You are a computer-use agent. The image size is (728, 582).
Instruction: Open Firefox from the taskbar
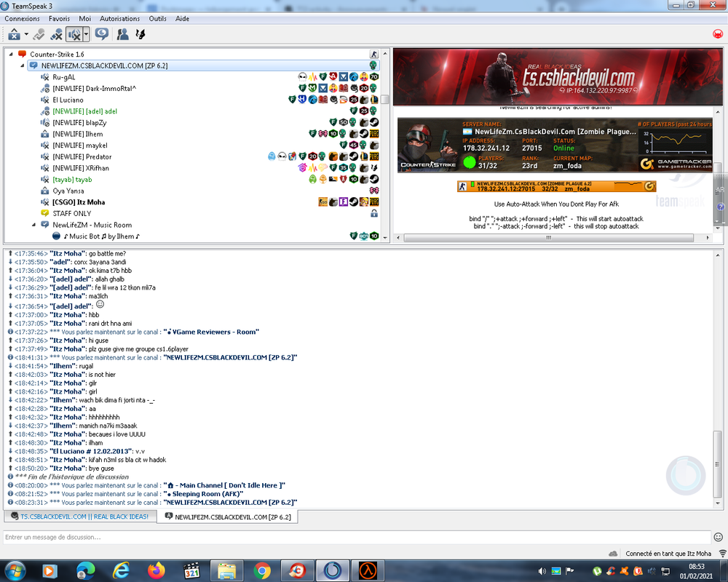click(x=157, y=571)
